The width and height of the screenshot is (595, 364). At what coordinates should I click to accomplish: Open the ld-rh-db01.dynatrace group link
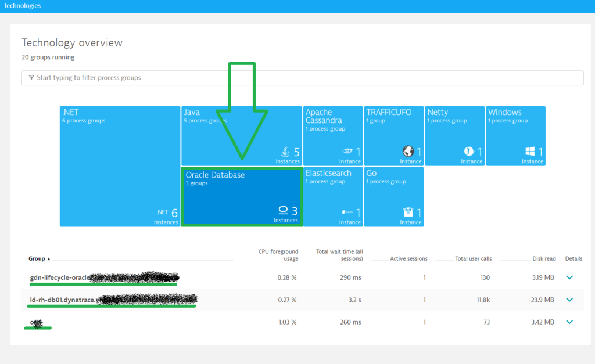pyautogui.click(x=113, y=300)
